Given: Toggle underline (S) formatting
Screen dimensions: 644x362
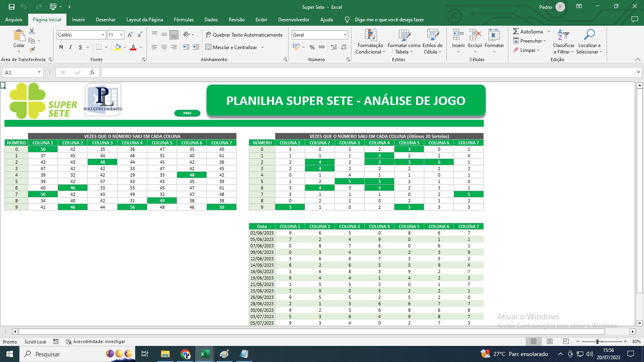Looking at the screenshot, I should [80, 47].
